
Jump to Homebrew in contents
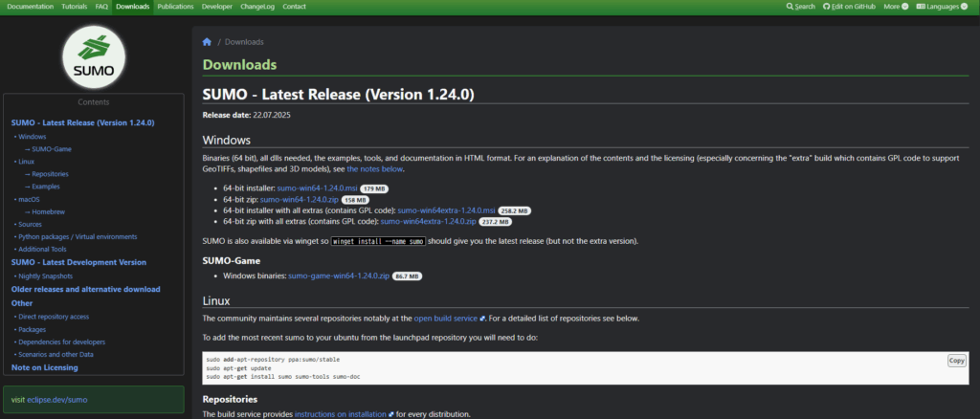[x=48, y=211]
